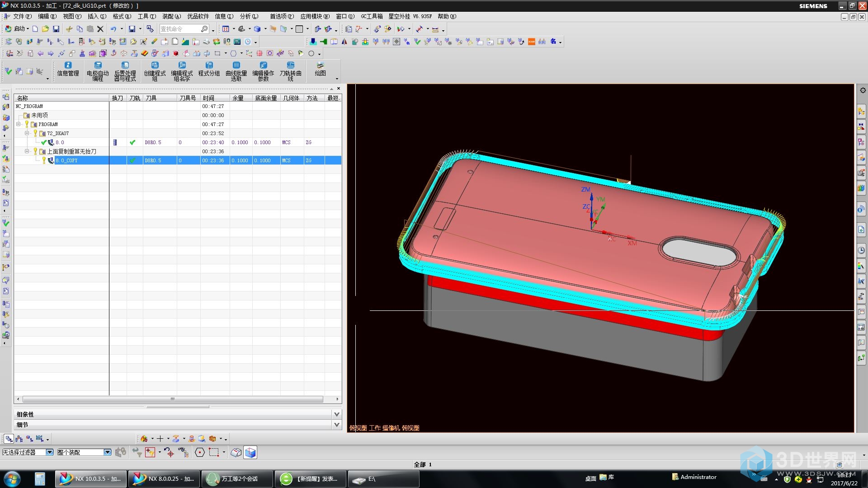Collapse the PROGRAM tree node
The width and height of the screenshot is (868, 488).
[x=19, y=124]
